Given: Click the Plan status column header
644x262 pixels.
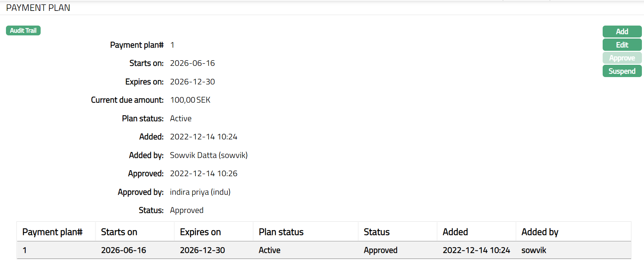Looking at the screenshot, I should click(x=281, y=232).
